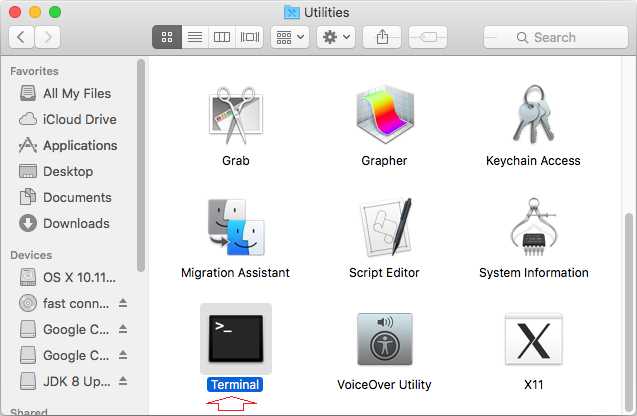Eject the JDK 8 Up... volume
The height and width of the screenshot is (416, 637).
coord(123,381)
